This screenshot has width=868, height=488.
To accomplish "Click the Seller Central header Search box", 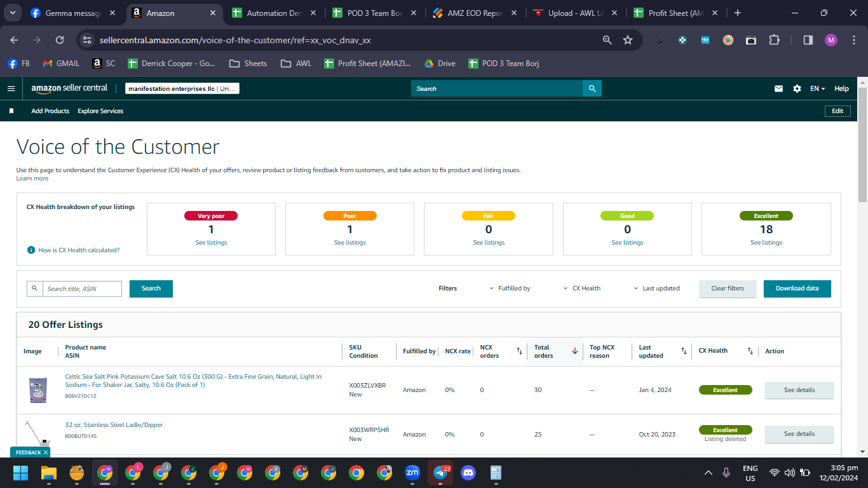I will (x=497, y=88).
